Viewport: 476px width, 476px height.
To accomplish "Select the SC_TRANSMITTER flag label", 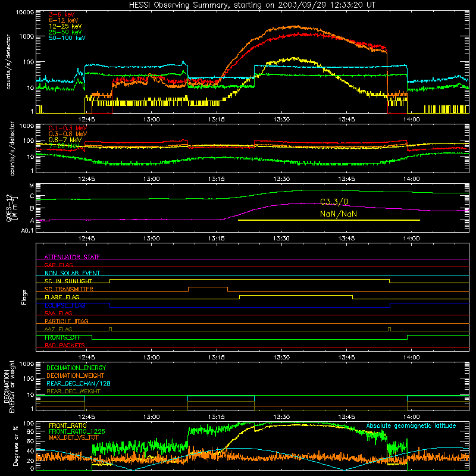I will (69, 289).
